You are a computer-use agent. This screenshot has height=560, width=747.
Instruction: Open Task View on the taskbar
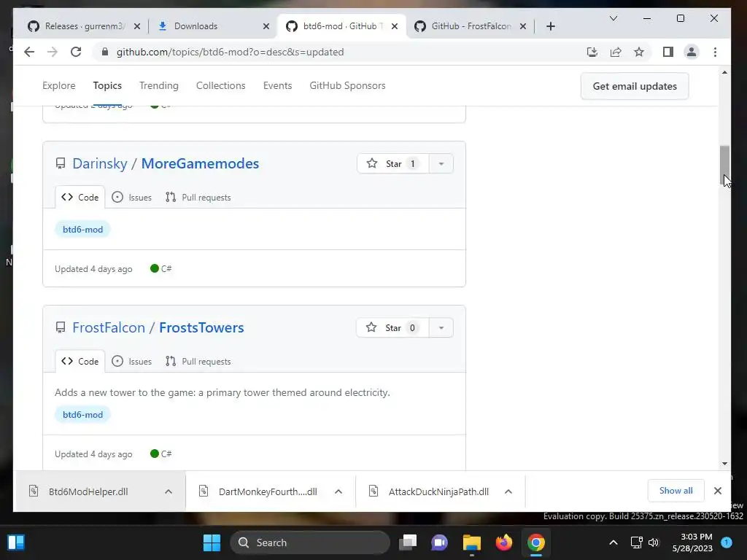pyautogui.click(x=408, y=542)
